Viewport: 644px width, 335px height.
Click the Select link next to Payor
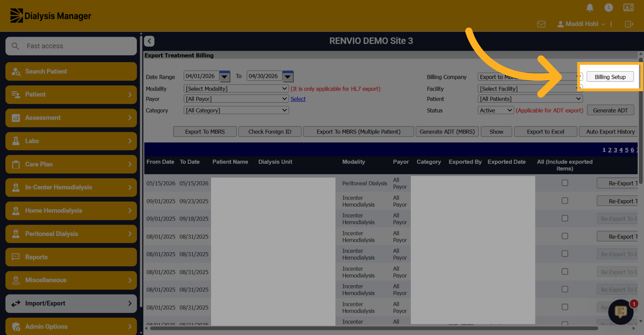tap(298, 99)
